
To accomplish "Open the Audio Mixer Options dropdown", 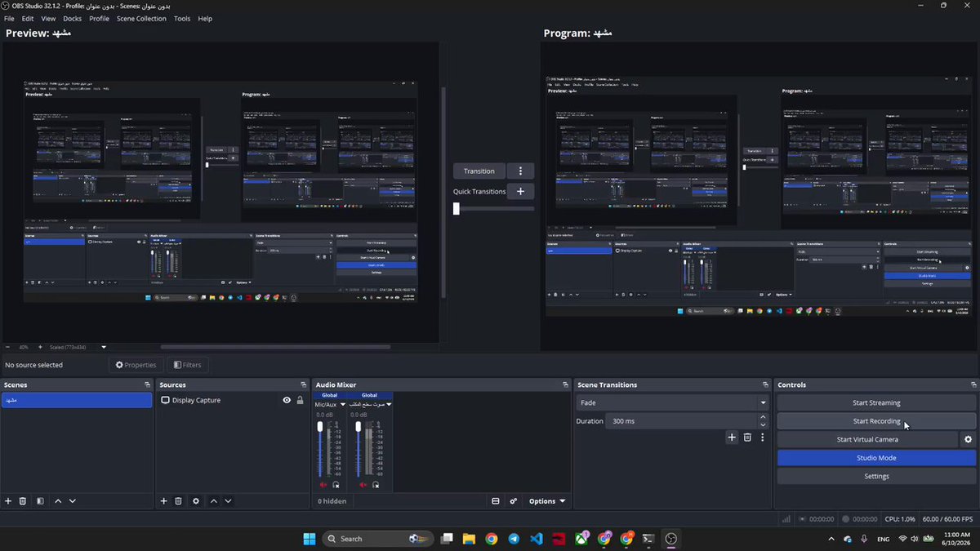I will (547, 501).
